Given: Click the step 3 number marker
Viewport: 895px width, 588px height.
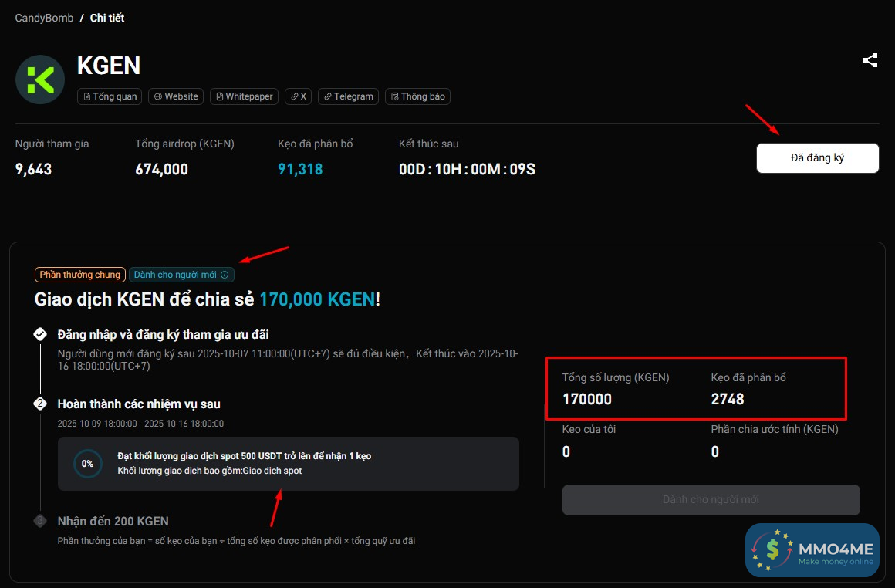Looking at the screenshot, I should (x=40, y=521).
